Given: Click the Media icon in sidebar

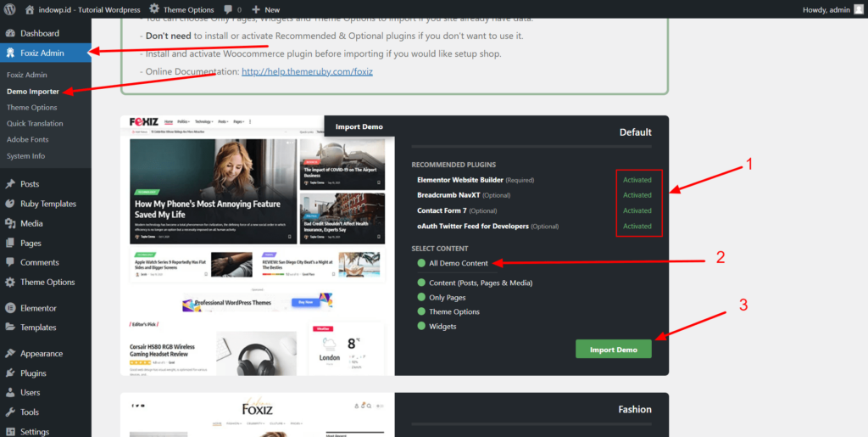Looking at the screenshot, I should click(10, 223).
